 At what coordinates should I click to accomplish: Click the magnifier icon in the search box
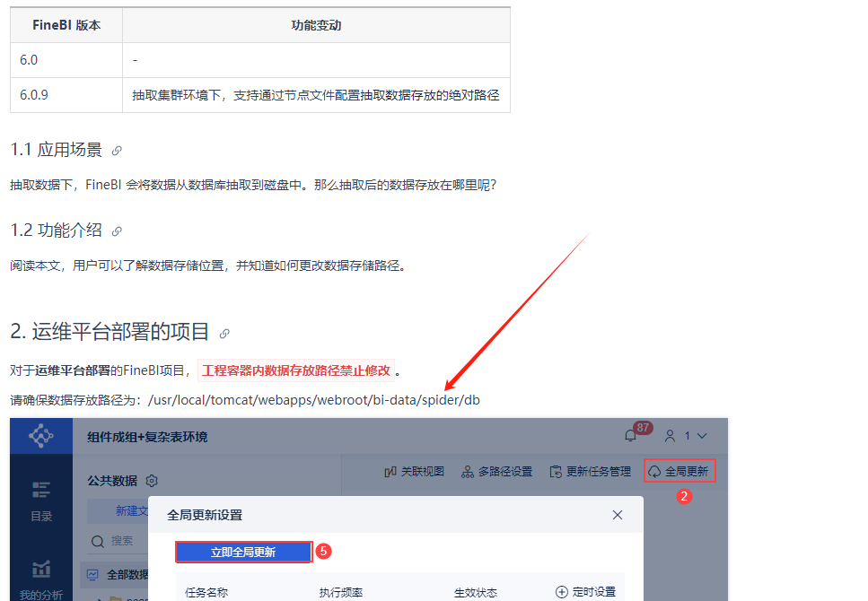[x=98, y=541]
